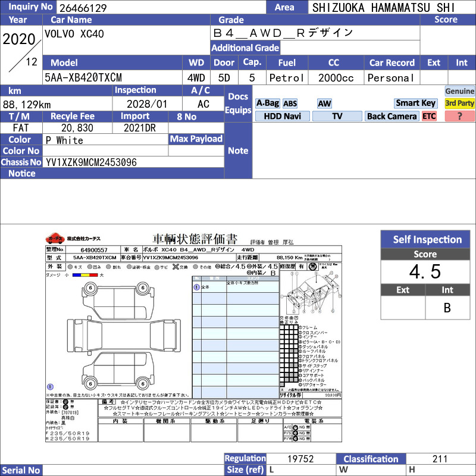This screenshot has height=476, width=476.
Task: Click the Chassis No YV1XZK9MCM2453096 field
Action: click(133, 162)
